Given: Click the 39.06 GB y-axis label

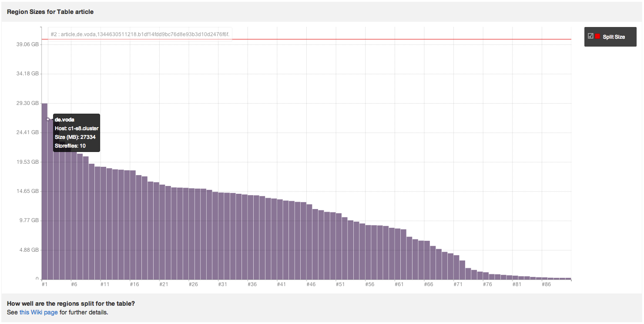Looking at the screenshot, I should coord(28,44).
